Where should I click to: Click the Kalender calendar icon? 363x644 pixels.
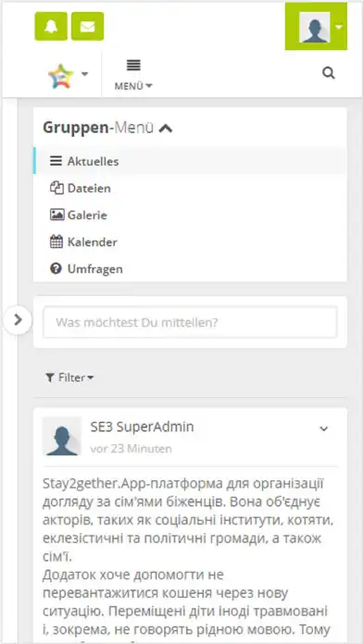click(x=56, y=241)
